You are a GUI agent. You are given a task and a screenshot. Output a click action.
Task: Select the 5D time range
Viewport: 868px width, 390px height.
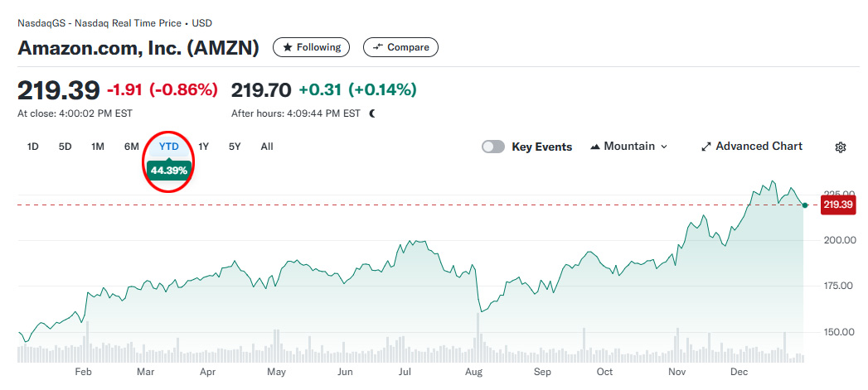point(65,147)
